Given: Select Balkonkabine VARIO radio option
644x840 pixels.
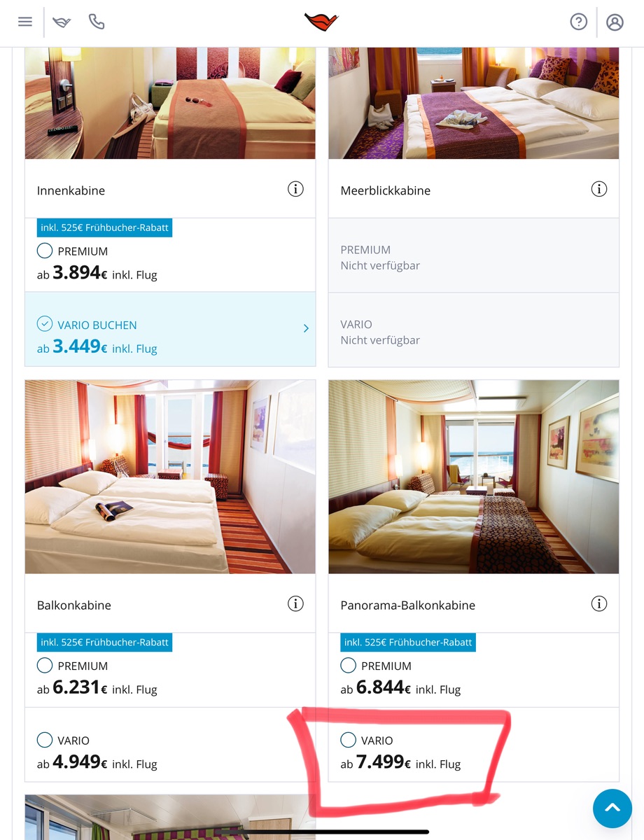Looking at the screenshot, I should tap(45, 740).
